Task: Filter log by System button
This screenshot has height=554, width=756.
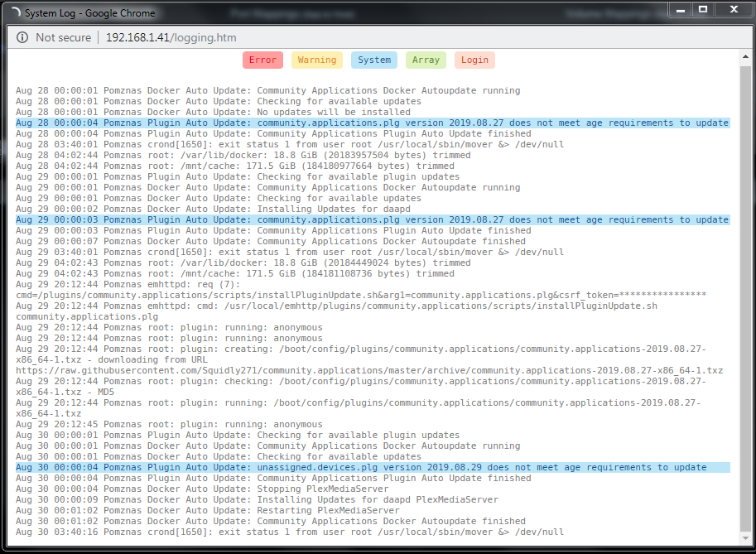Action: [374, 60]
